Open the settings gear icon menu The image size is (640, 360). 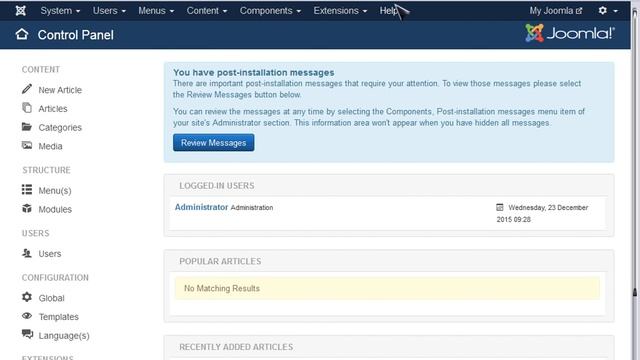point(602,11)
